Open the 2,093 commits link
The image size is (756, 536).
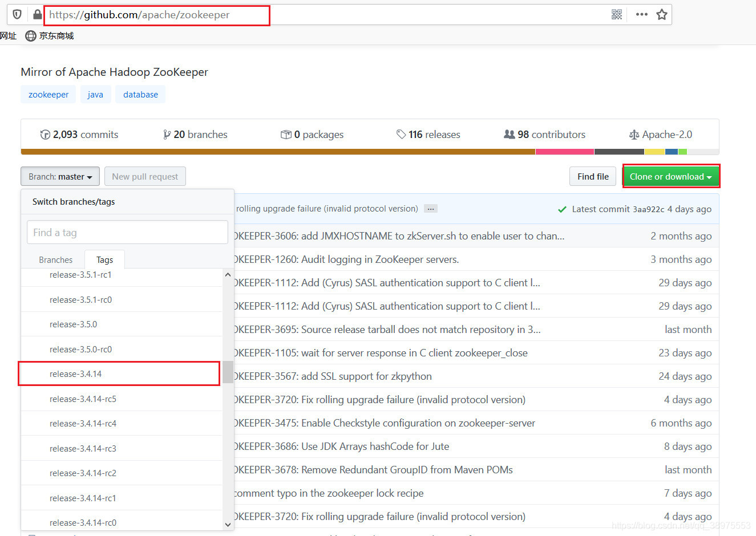[x=79, y=135]
